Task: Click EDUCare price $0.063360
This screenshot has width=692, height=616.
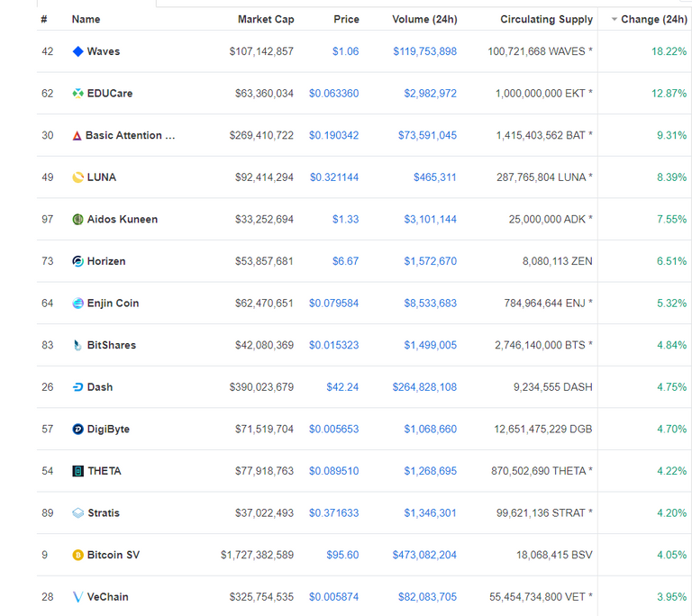Action: [x=333, y=94]
